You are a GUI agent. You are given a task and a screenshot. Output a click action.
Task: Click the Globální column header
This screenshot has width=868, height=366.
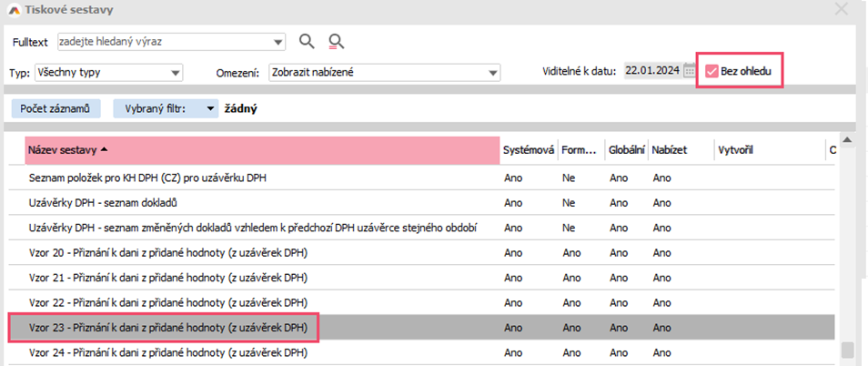pyautogui.click(x=625, y=150)
